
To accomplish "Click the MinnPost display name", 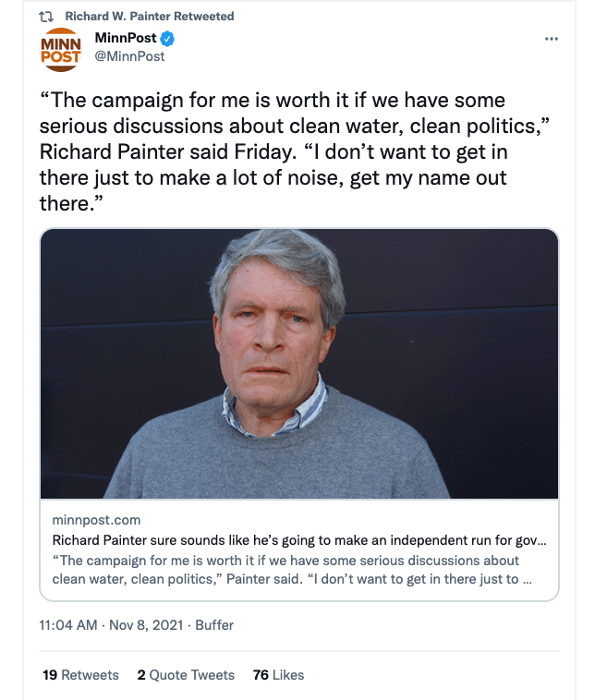I will point(126,39).
